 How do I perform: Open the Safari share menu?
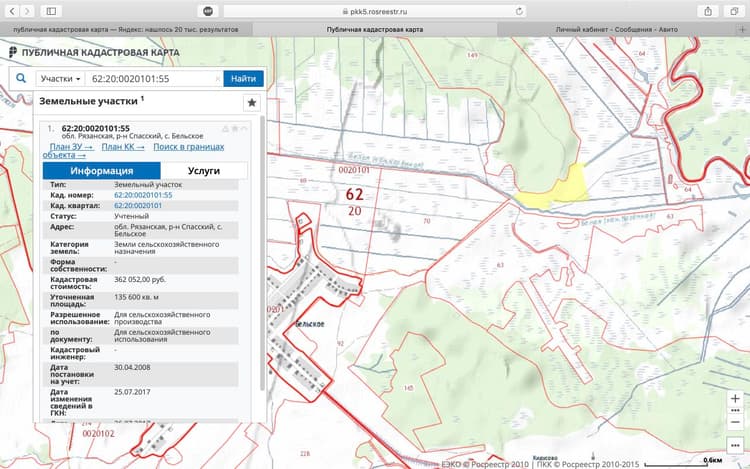[x=708, y=11]
